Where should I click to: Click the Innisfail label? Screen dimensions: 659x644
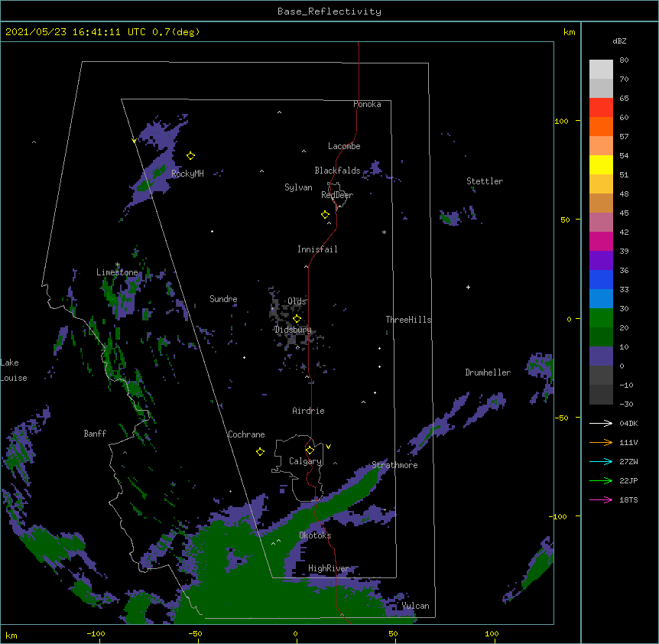[317, 249]
